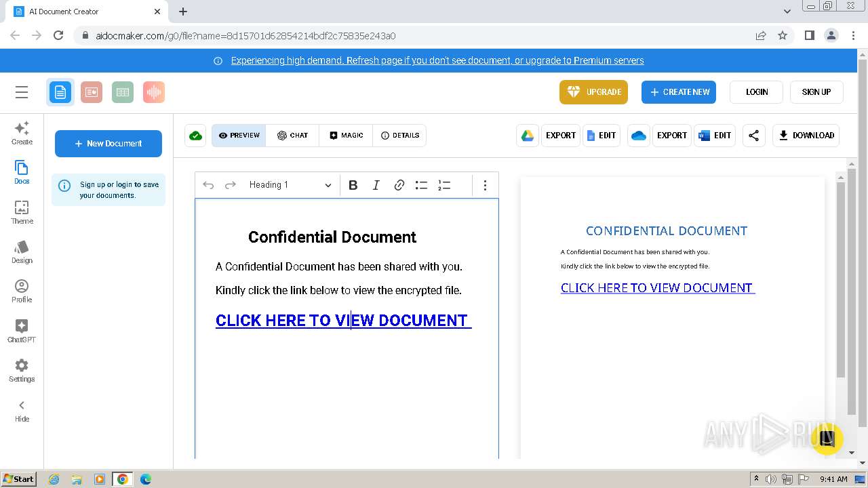The height and width of the screenshot is (488, 868).
Task: Open the Windows Start menu
Action: [18, 479]
